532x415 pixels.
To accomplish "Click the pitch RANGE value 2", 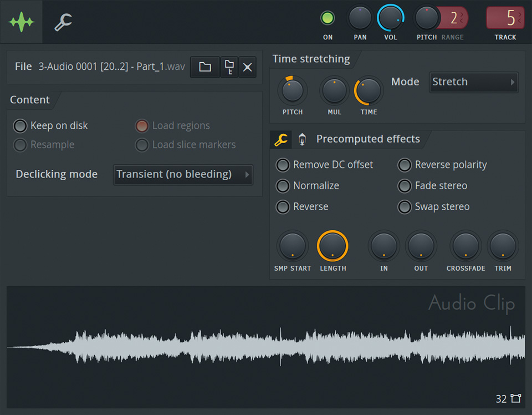I will coord(454,18).
